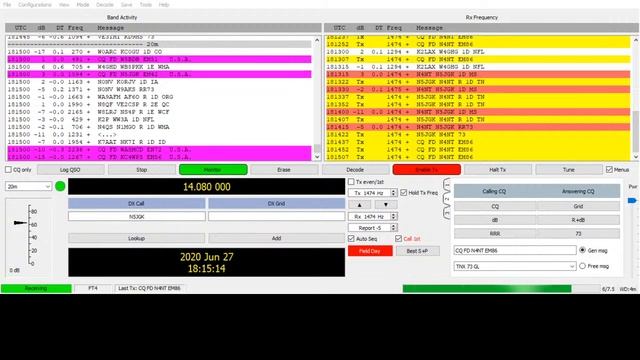Click the DX Call field containing N5JGK
640x360 pixels.
136,216
